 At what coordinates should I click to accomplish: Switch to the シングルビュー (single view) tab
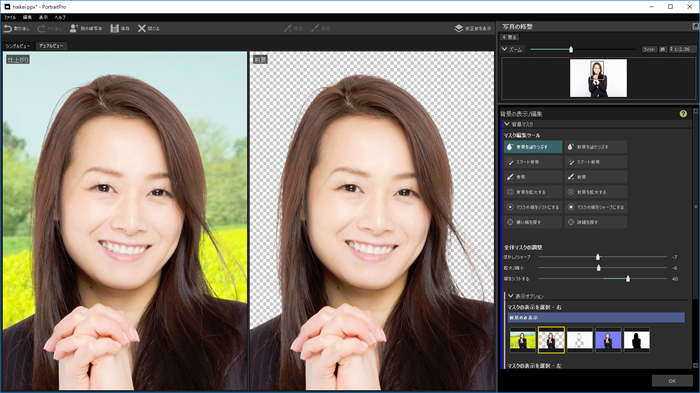click(18, 46)
